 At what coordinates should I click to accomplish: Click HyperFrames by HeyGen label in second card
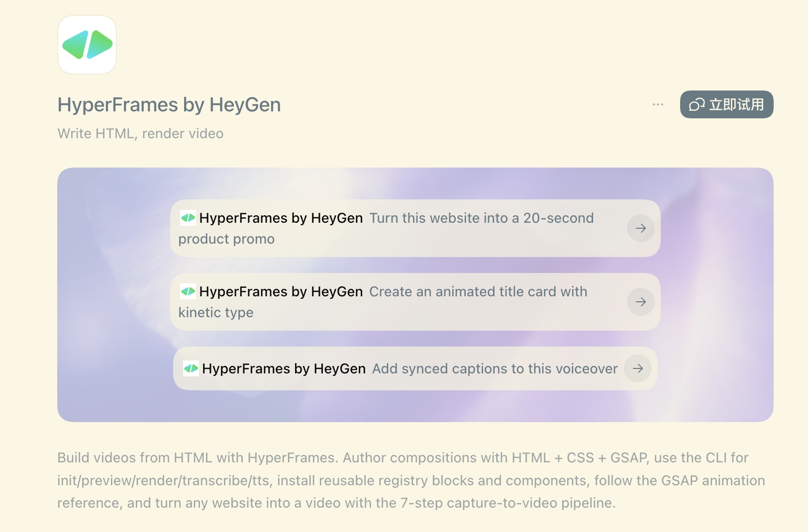pos(281,291)
